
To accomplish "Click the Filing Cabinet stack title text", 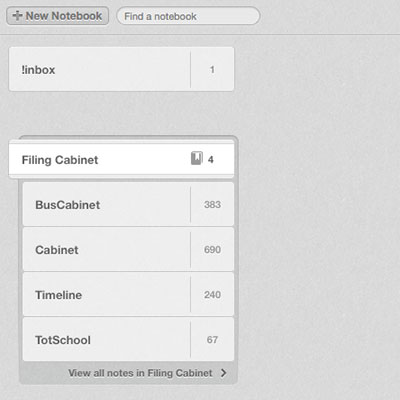I will 60,160.
